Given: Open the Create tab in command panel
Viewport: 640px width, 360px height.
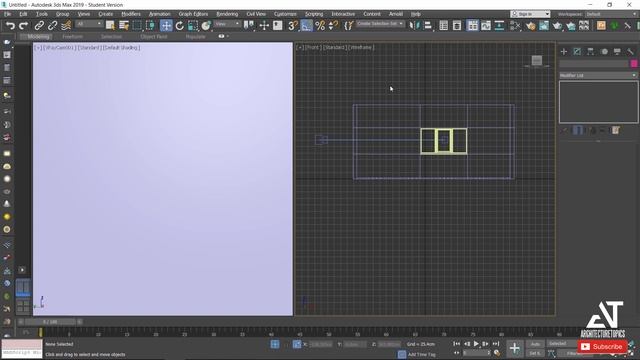Looking at the screenshot, I should click(x=564, y=51).
